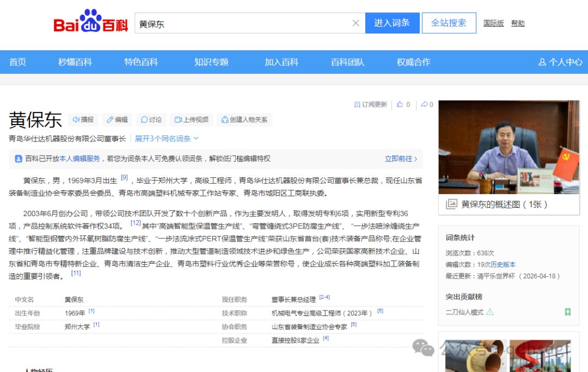Open citation [4] next to 直接控股8家企业

[x=326, y=338]
